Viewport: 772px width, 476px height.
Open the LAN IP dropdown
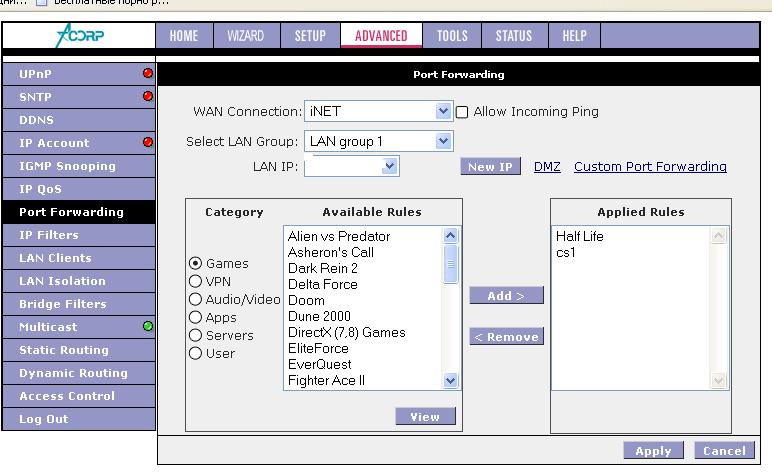tap(390, 167)
